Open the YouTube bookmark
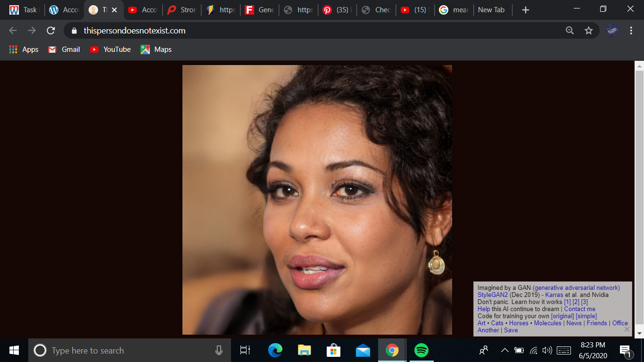644x362 pixels. pos(111,49)
